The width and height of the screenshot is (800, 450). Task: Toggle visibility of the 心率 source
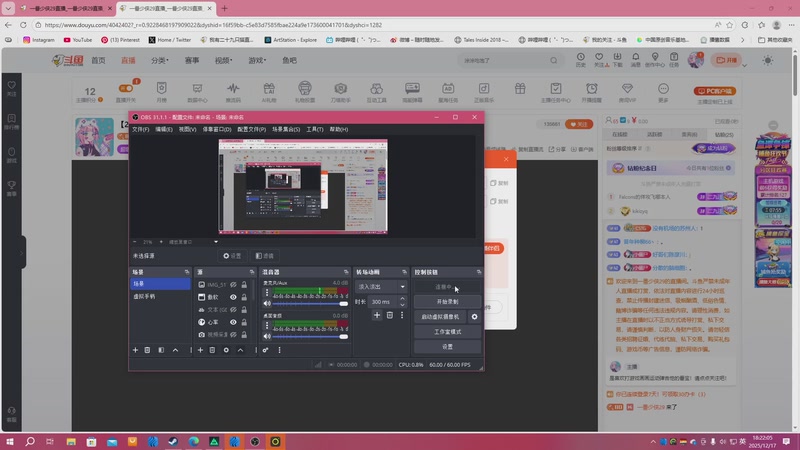click(x=233, y=322)
